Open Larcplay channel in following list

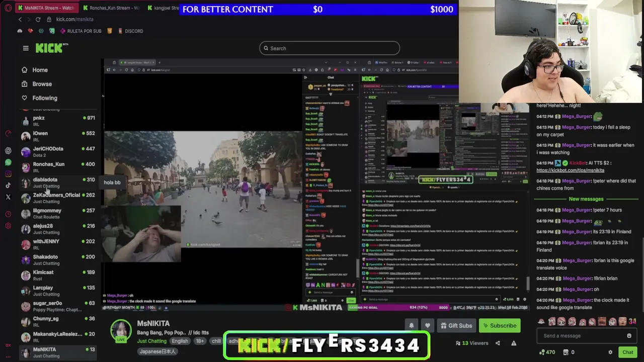coord(58,291)
